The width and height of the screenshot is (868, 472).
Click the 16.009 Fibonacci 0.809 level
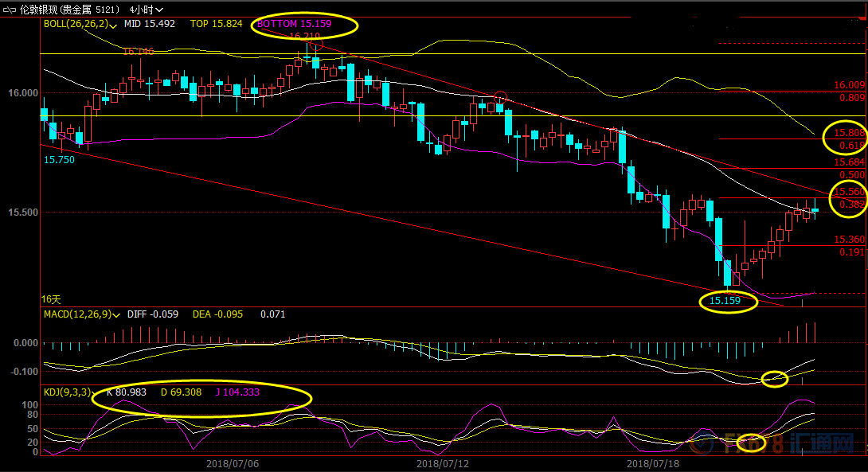(849, 85)
